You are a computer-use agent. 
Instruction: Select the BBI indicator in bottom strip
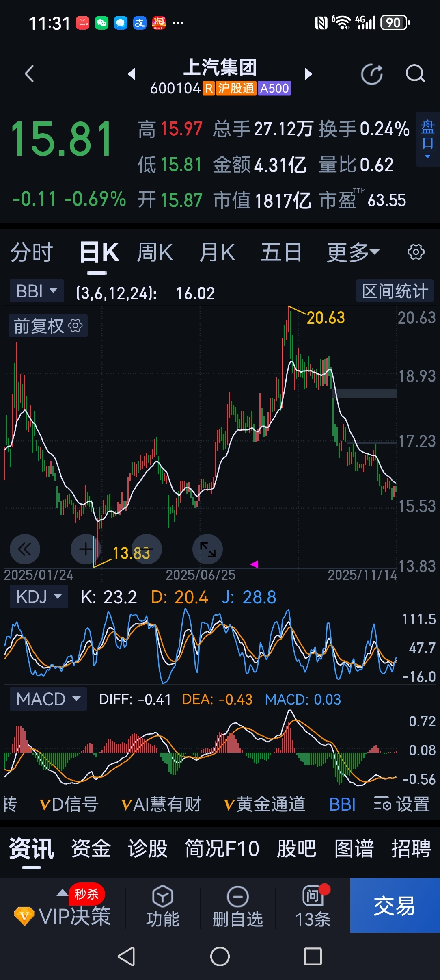tap(342, 804)
